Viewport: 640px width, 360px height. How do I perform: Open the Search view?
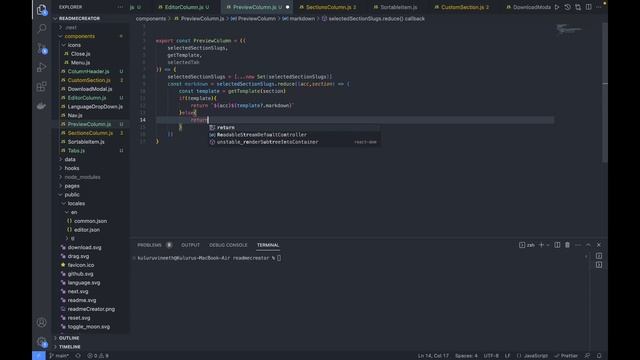[42, 28]
